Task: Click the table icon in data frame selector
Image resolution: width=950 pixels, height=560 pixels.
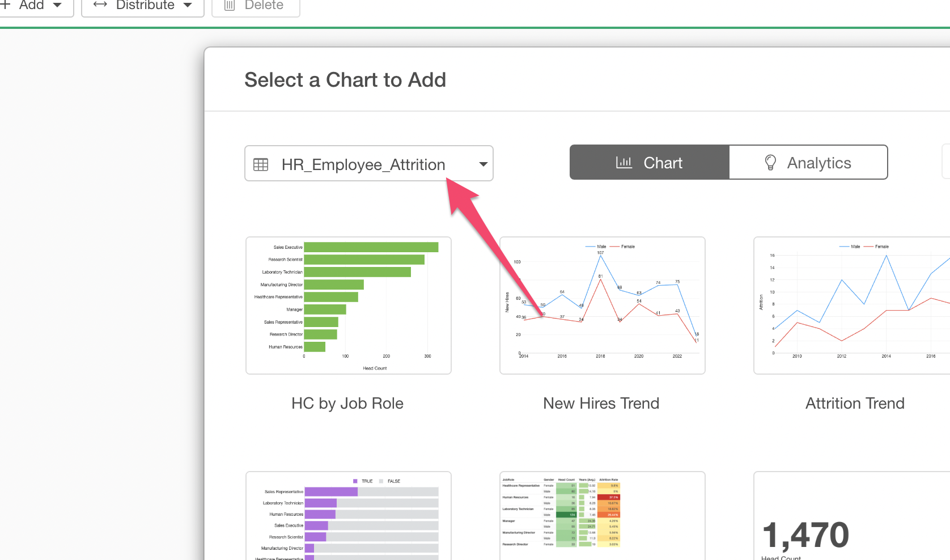Action: pos(261,165)
